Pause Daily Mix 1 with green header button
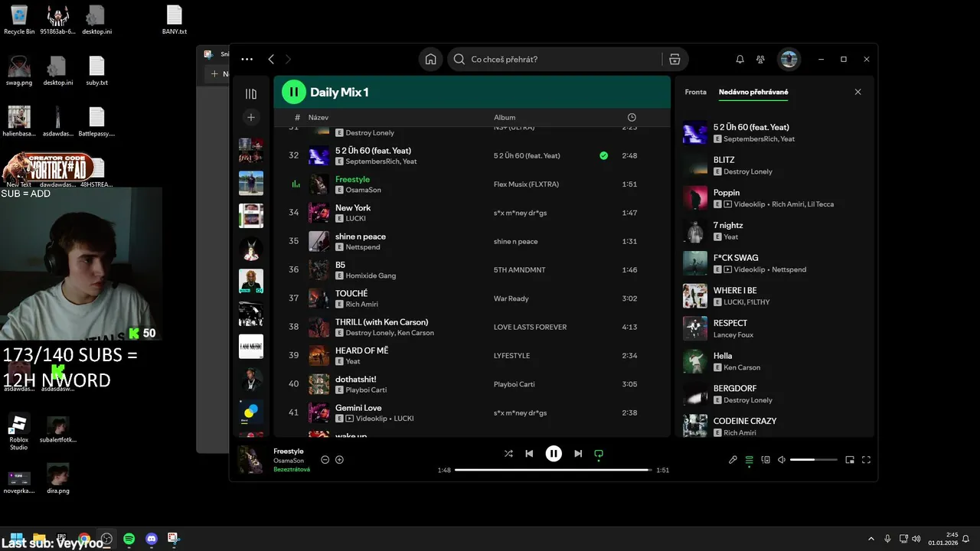This screenshot has height=551, width=980. pos(294,92)
